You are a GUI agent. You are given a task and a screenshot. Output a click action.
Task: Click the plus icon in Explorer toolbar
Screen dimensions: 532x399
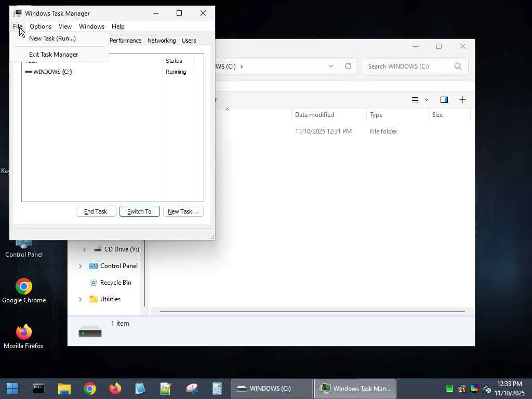point(462,100)
